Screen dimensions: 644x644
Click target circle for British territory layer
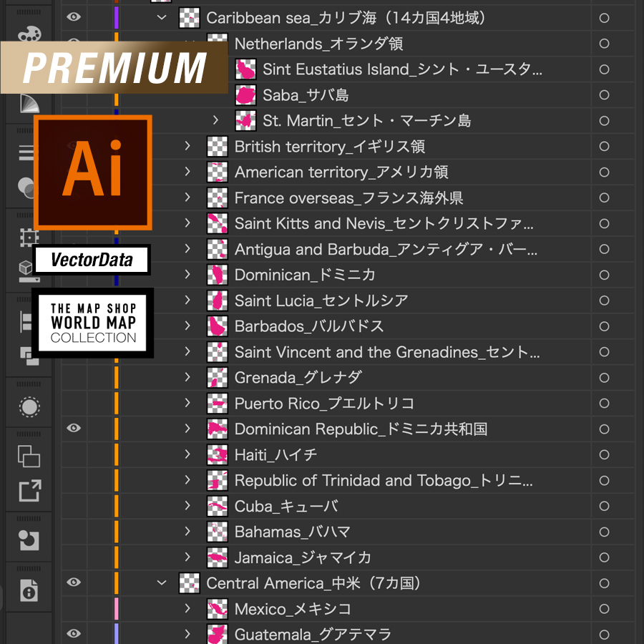(604, 146)
